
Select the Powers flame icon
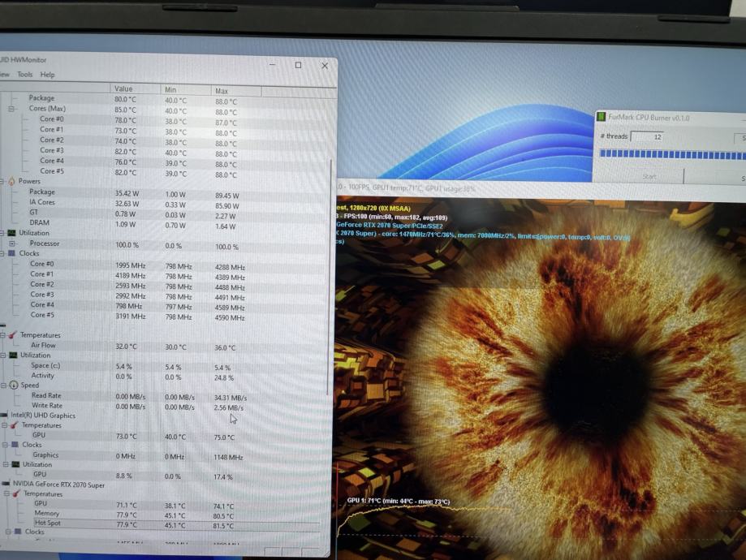[x=11, y=181]
